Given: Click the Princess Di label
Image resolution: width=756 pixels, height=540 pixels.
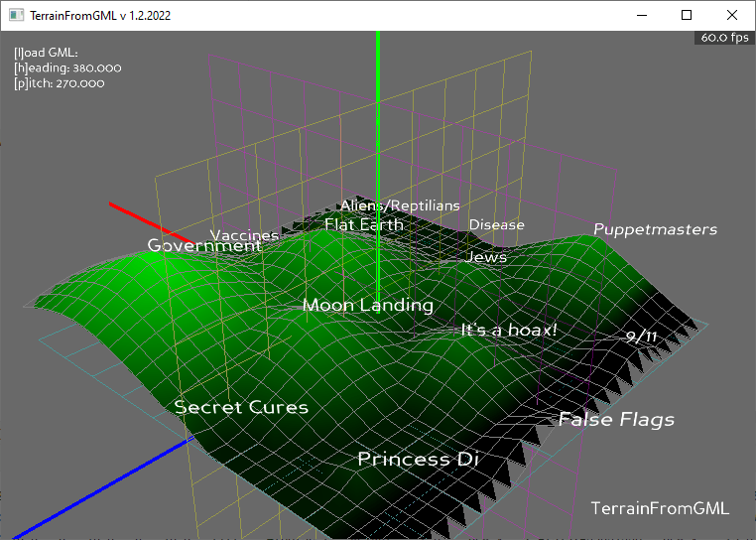Looking at the screenshot, I should (418, 459).
